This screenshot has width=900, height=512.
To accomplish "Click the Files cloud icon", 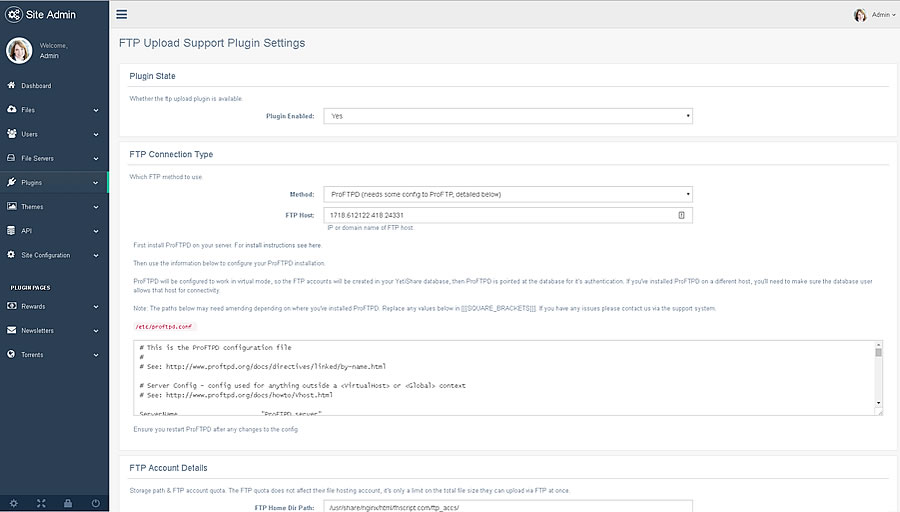I will coord(11,109).
